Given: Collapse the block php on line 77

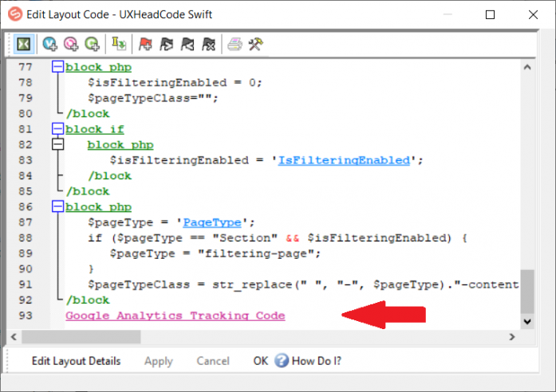Looking at the screenshot, I should tap(57, 68).
